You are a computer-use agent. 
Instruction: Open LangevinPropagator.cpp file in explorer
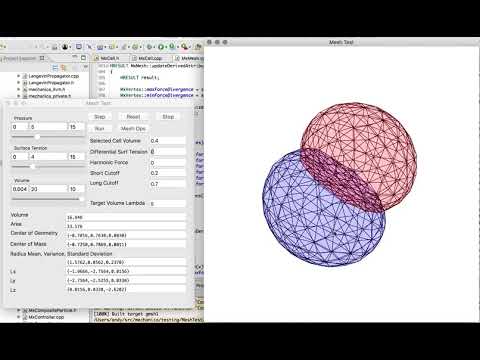coord(53,76)
